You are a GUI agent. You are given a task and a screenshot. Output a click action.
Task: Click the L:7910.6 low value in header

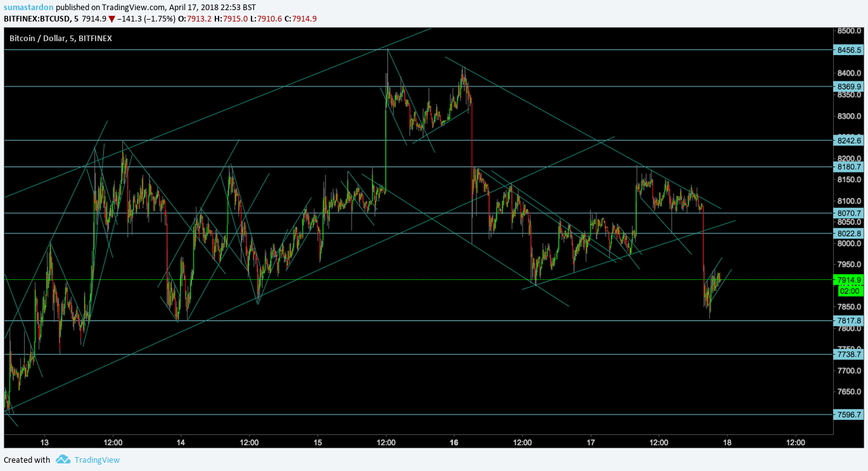pyautogui.click(x=265, y=18)
